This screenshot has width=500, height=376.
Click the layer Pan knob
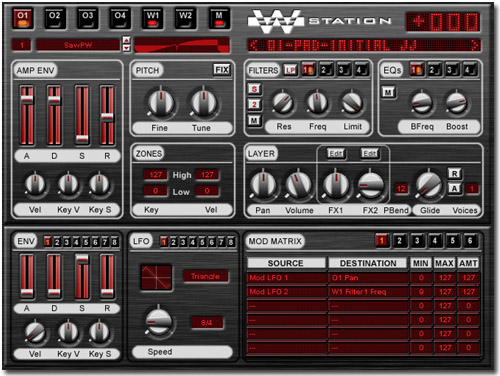[263, 184]
